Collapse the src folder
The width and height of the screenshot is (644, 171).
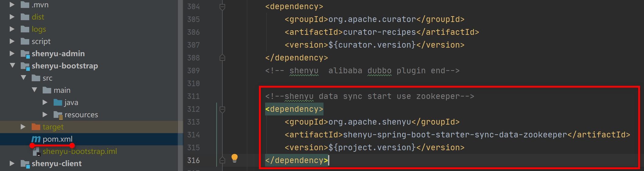[x=23, y=78]
